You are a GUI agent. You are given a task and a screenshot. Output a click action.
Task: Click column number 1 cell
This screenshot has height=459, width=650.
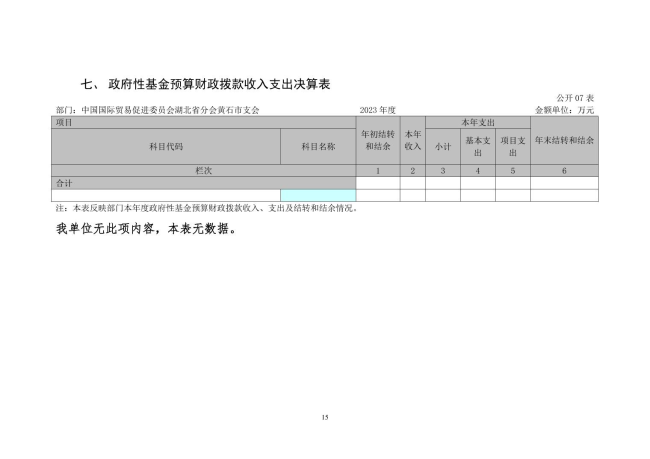click(x=378, y=170)
